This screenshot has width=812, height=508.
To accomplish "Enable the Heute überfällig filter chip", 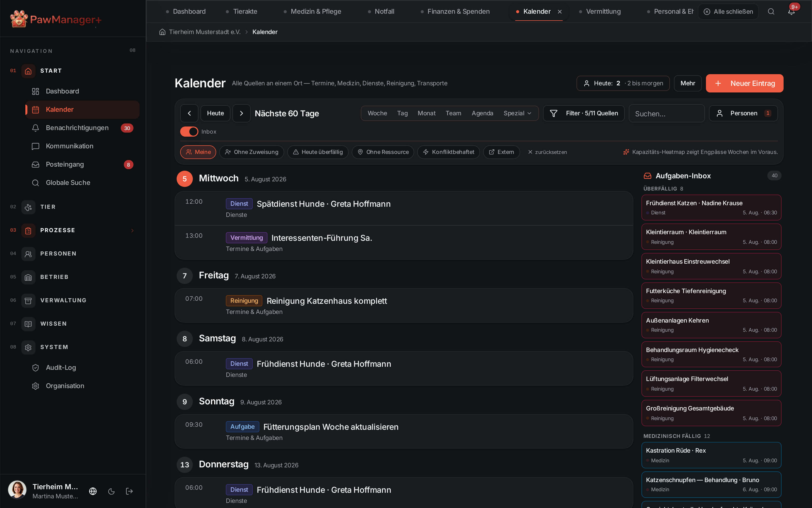I will (318, 152).
